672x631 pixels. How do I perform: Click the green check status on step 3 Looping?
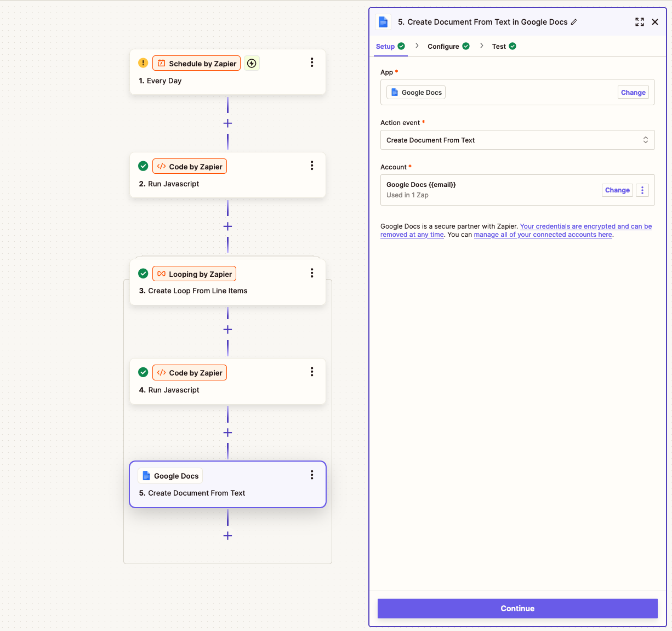143,274
